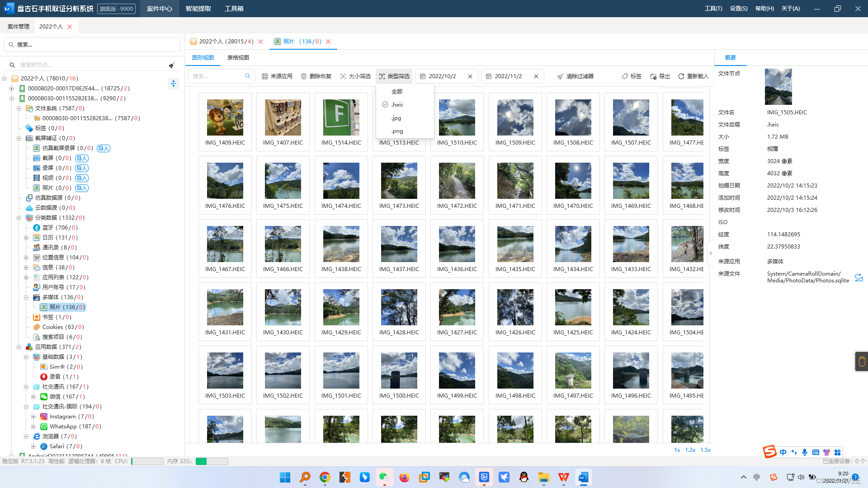Open the 智能提取 menu
The image size is (868, 488).
198,9
